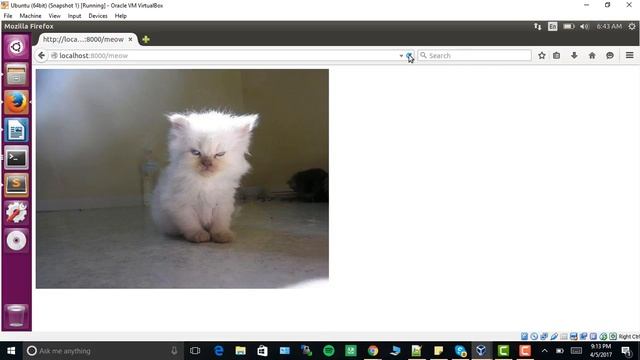This screenshot has height=360, width=640.
Task: Go to Firefox home page icon
Action: (x=592, y=56)
